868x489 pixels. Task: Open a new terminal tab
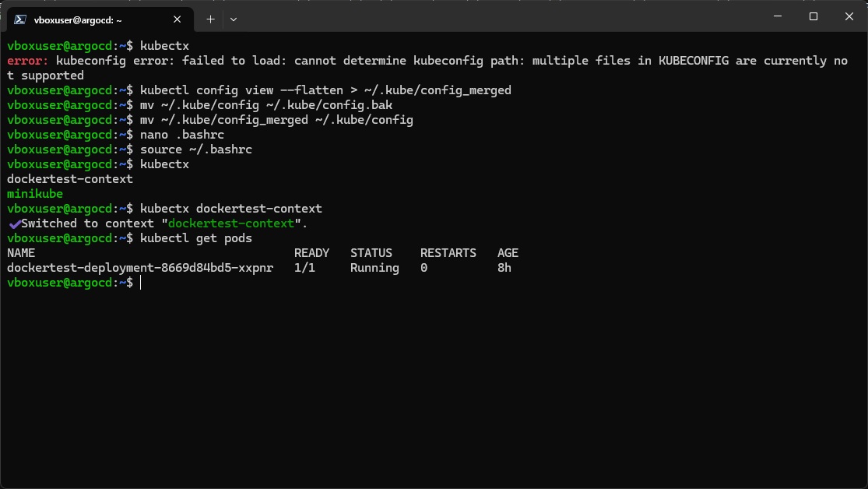click(x=210, y=19)
